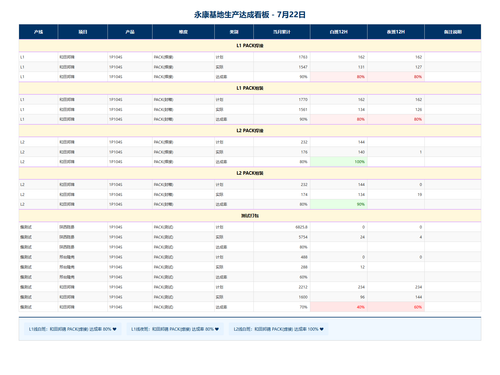The width and height of the screenshot is (500, 375).
Task: Click the month total value 1561
Action: click(x=303, y=109)
